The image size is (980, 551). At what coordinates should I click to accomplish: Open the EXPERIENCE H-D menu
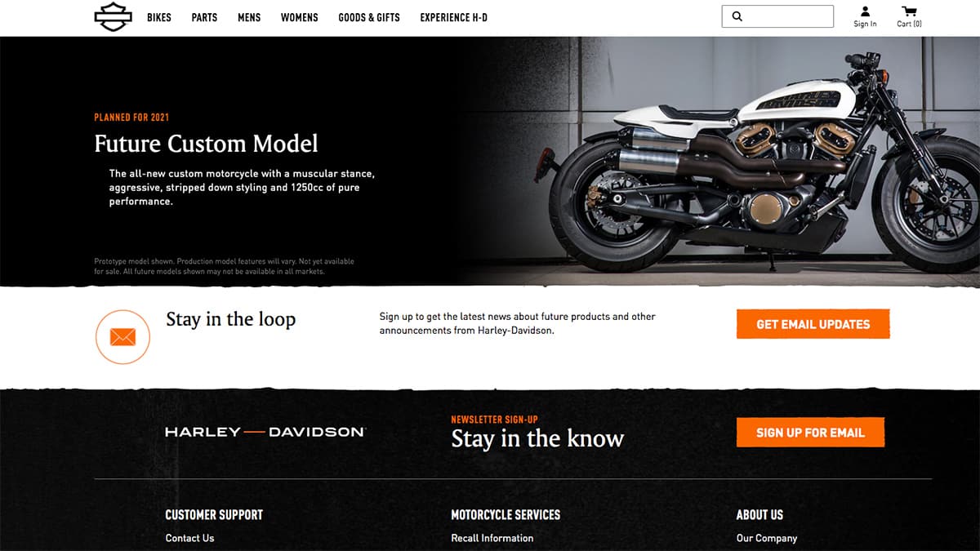point(454,17)
